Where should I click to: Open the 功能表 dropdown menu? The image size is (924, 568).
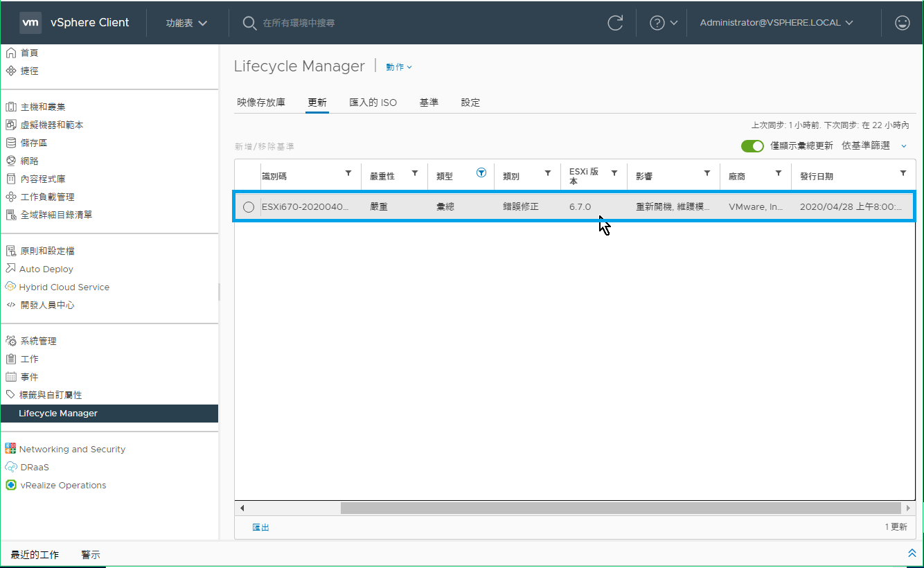pos(187,23)
